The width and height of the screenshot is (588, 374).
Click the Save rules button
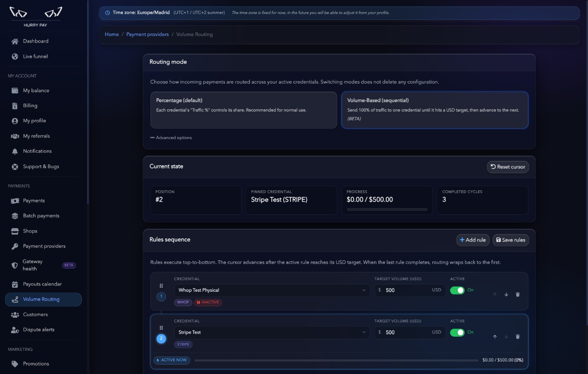pos(510,240)
